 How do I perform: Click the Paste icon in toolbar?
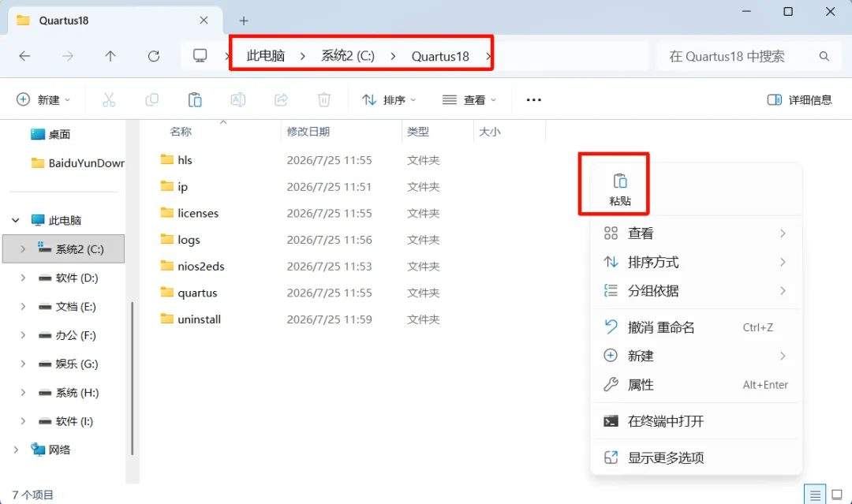[x=195, y=100]
